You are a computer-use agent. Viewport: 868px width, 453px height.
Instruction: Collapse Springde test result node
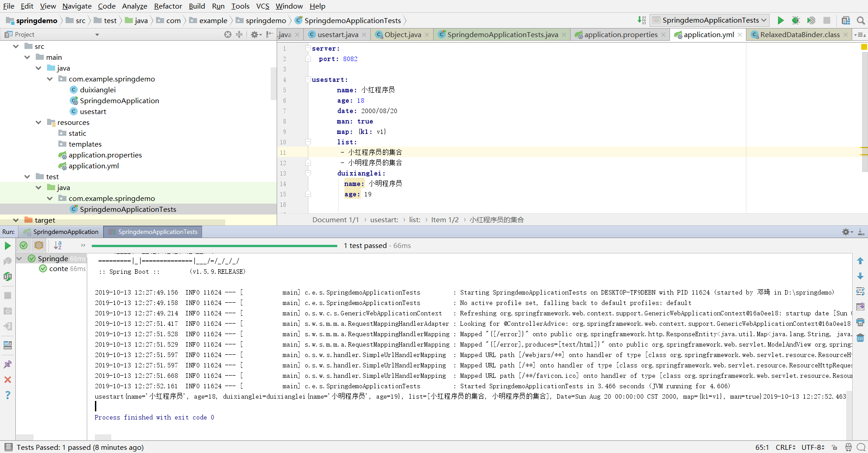click(19, 258)
